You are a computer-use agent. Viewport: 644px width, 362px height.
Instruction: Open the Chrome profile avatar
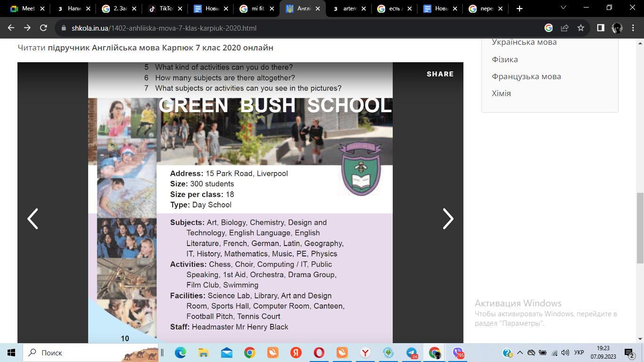(617, 28)
